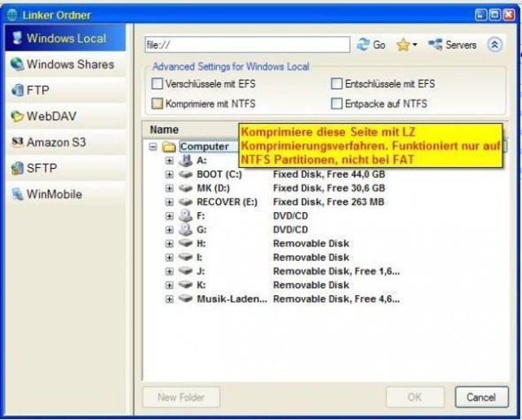Click the J: removable disk icon
Screen dimensions: 522x420
(185, 271)
